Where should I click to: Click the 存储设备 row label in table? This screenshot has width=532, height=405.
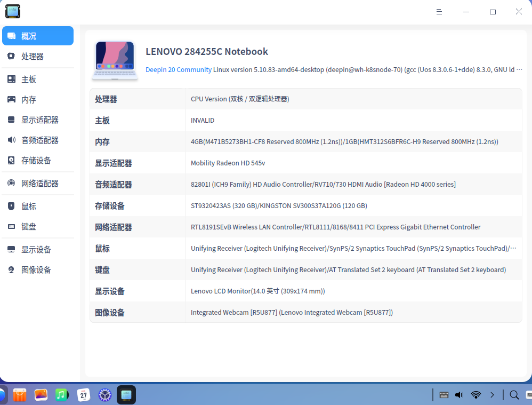pos(110,205)
